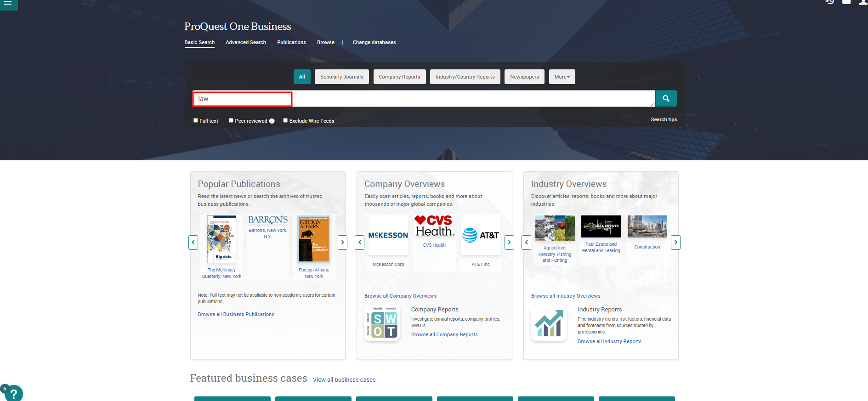Expand the More source types dropdown
This screenshot has width=868, height=401.
coord(562,77)
